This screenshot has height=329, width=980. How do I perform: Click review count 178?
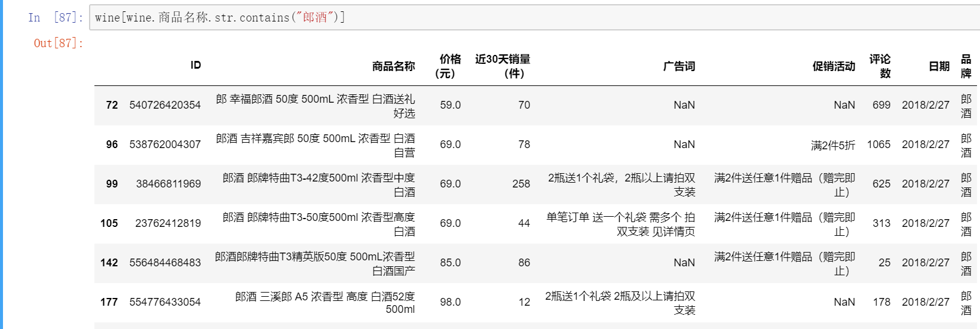pyautogui.click(x=881, y=302)
